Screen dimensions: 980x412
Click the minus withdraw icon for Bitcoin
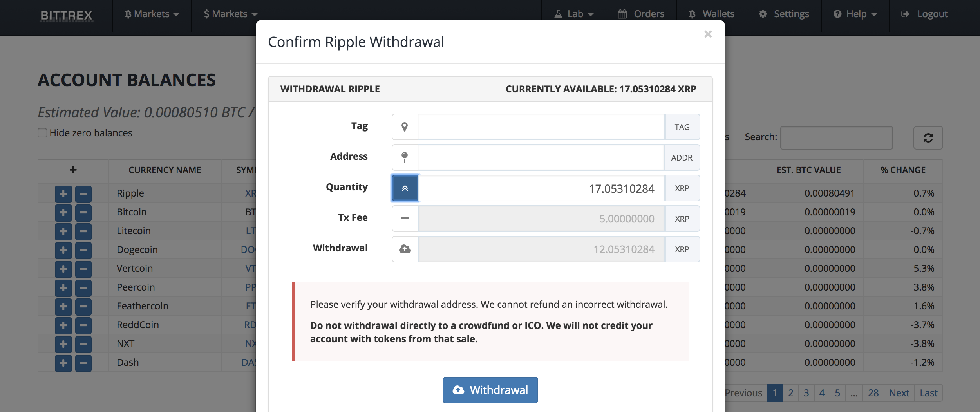pos(83,213)
